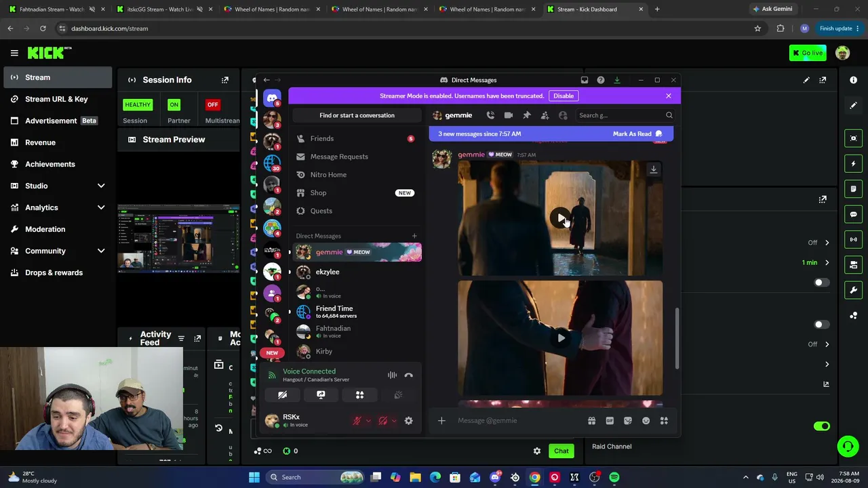Expand the Community menu in Kick sidebar
The image size is (868, 488).
[x=101, y=251]
